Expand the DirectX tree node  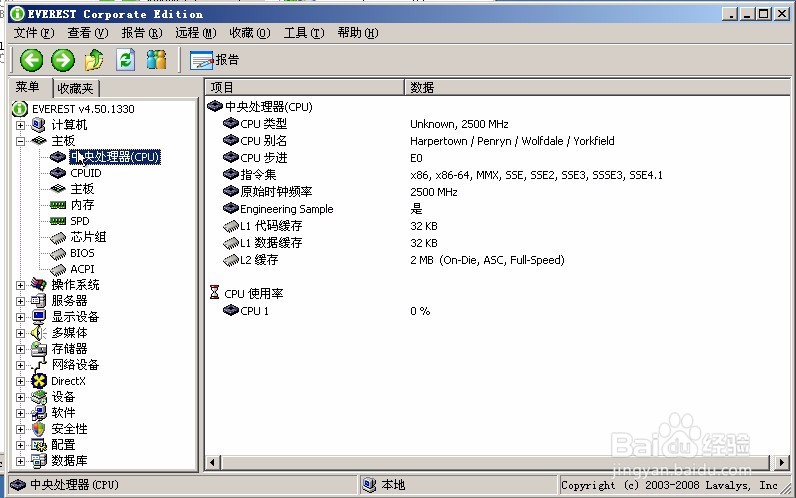tap(20, 381)
